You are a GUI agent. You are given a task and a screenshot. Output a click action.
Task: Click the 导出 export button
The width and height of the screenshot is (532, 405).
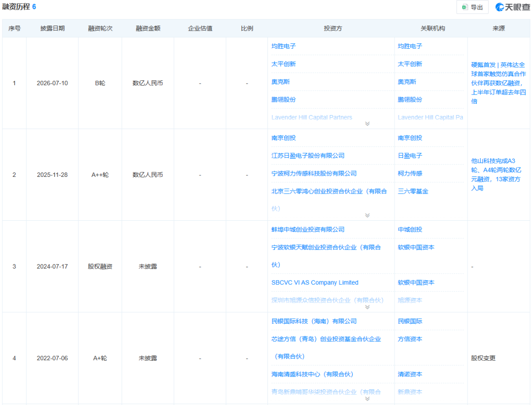(x=472, y=7)
